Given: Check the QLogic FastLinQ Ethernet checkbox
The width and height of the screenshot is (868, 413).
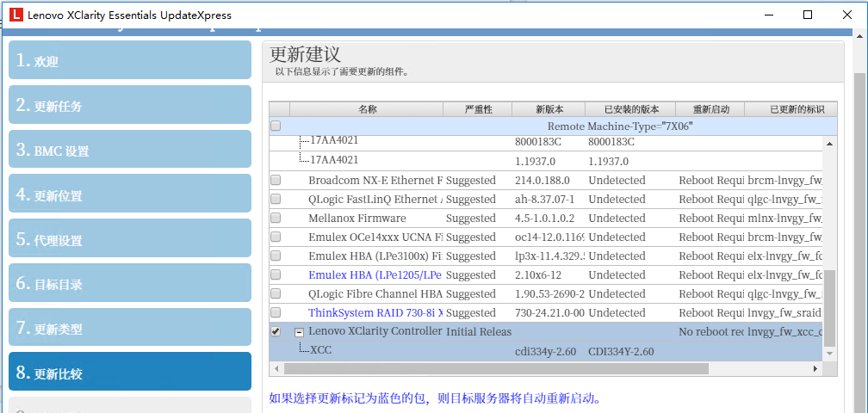Looking at the screenshot, I should click(x=276, y=199).
